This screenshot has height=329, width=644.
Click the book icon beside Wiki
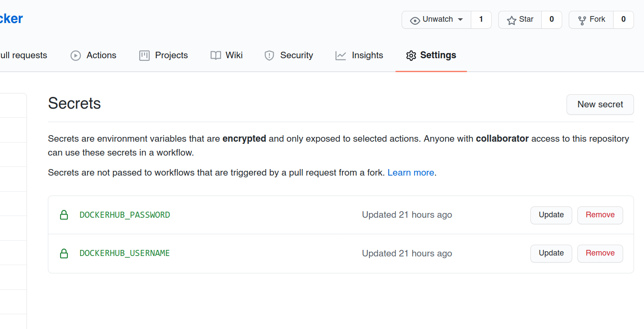(x=216, y=56)
